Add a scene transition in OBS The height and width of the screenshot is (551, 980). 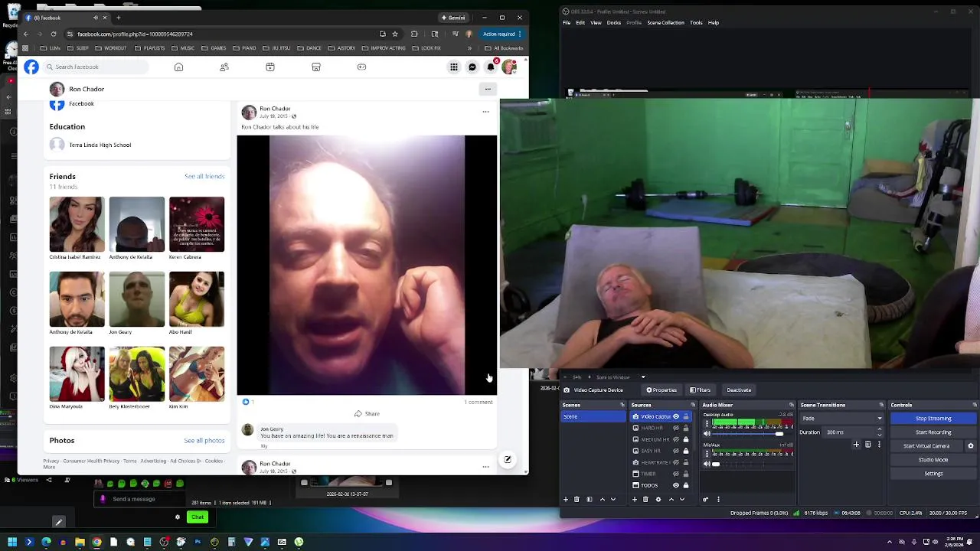click(x=856, y=445)
